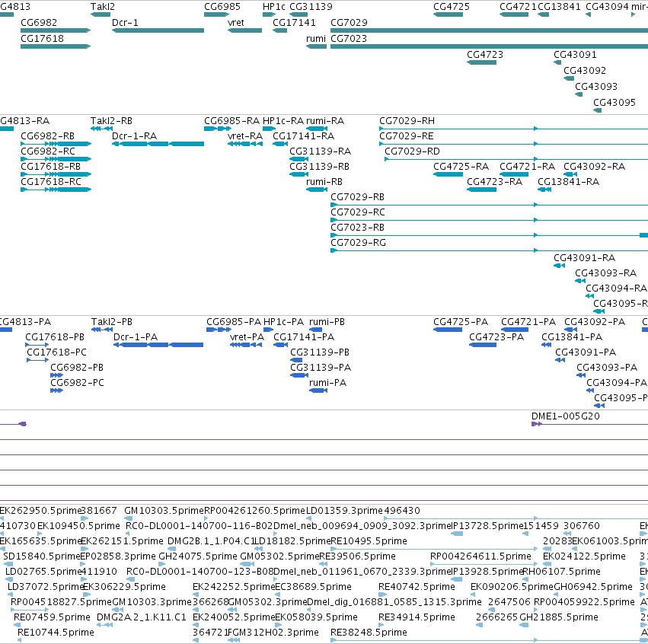Select the Dcr-1 gene feature

(158, 30)
